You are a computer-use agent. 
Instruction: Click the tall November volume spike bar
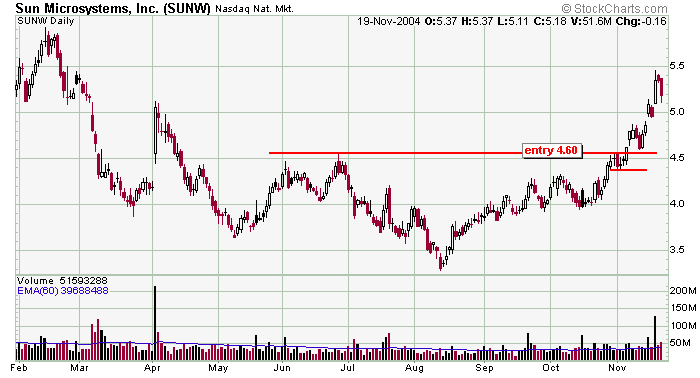[x=655, y=338]
